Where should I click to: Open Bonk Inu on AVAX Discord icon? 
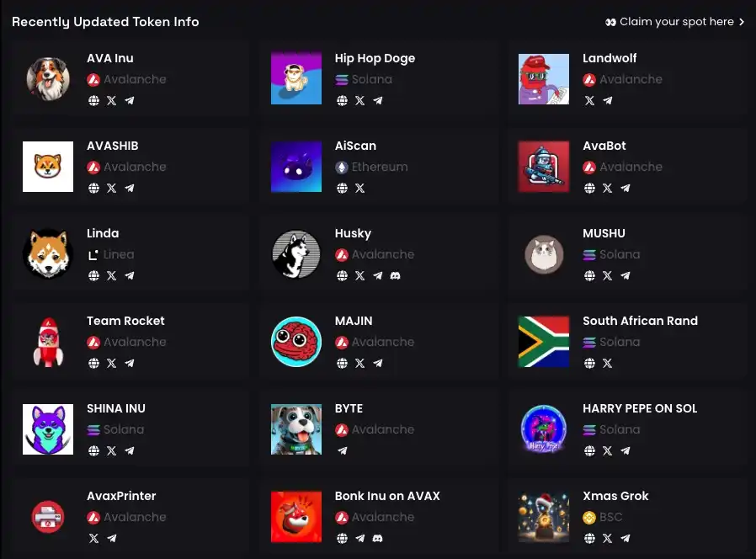pos(377,538)
